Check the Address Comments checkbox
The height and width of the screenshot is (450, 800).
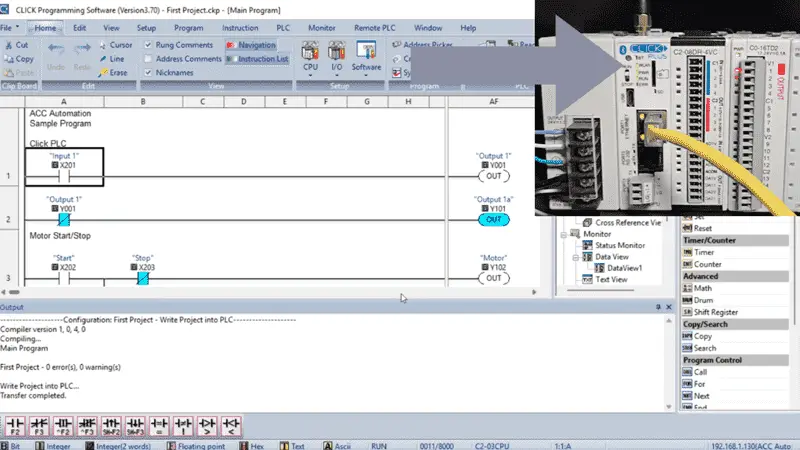[148, 59]
